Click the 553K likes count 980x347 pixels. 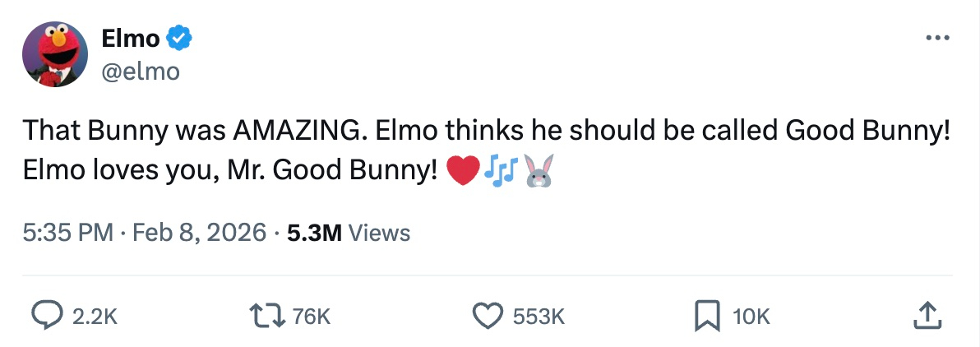(x=539, y=317)
